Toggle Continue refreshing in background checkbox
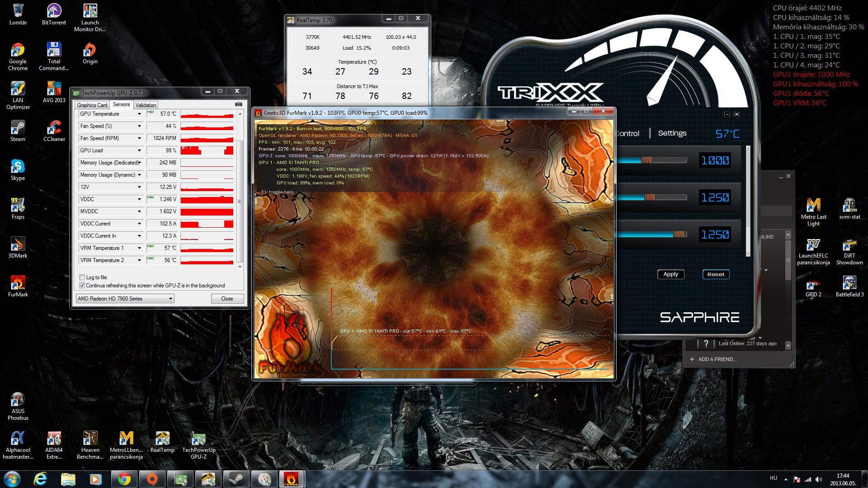Viewport: 868px width, 488px height. (82, 286)
